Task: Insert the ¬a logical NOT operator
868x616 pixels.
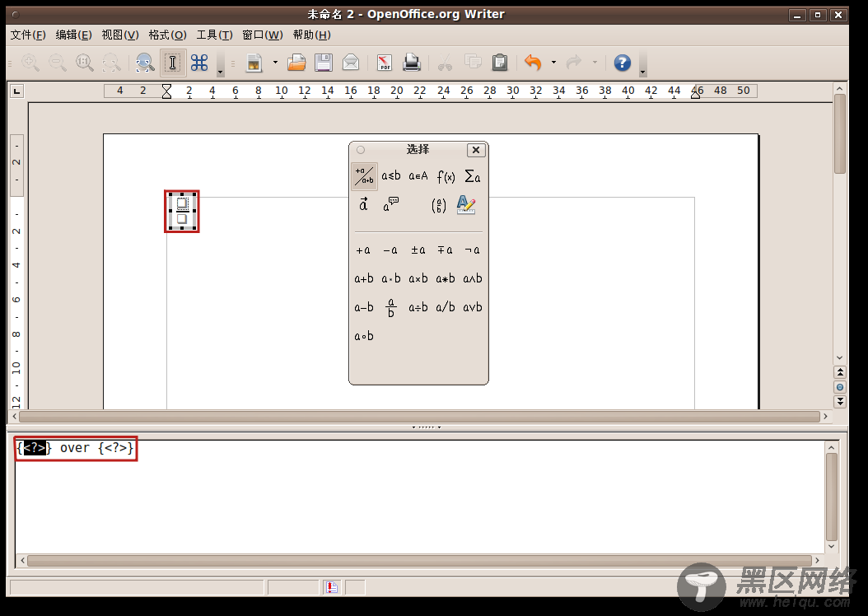Action: tap(472, 250)
